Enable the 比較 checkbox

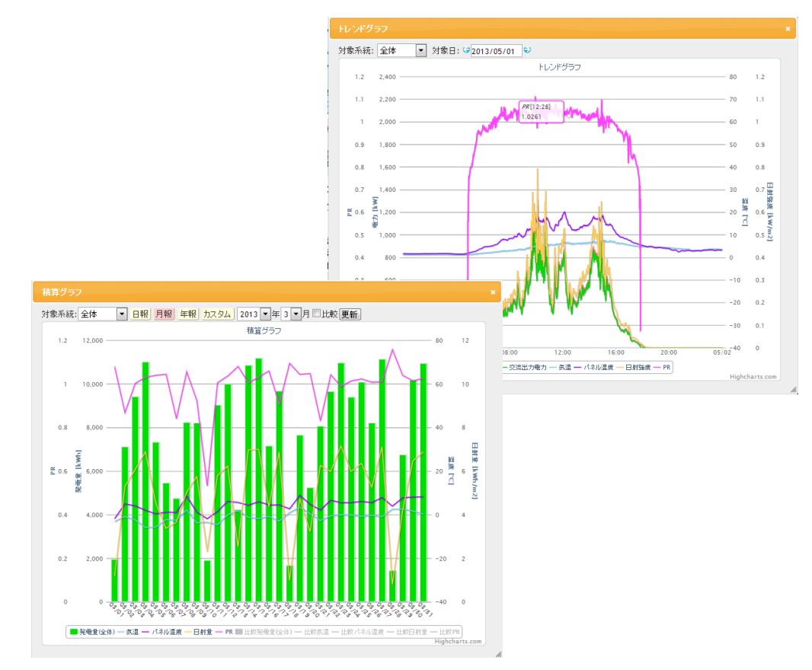(x=318, y=314)
